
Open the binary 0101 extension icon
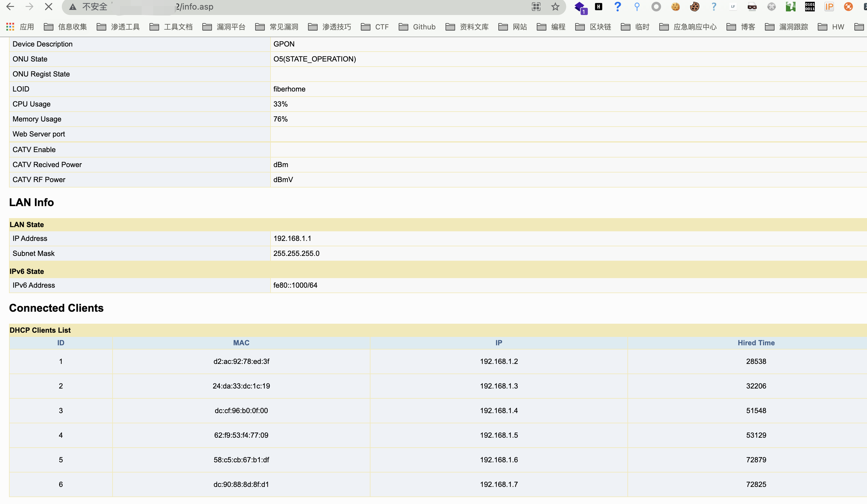coord(810,7)
